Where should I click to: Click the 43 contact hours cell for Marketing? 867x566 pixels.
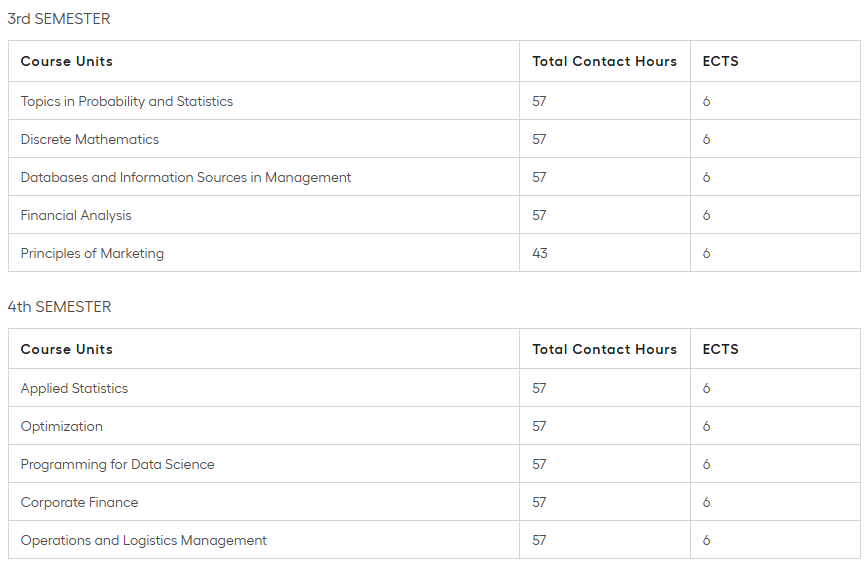tap(540, 253)
